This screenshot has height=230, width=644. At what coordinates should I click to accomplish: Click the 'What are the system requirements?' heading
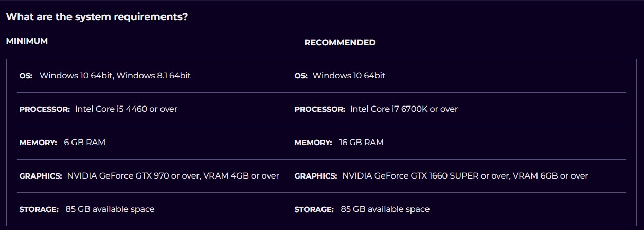97,17
